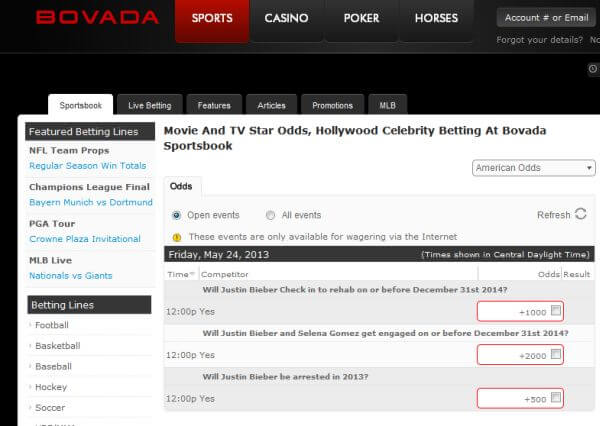
Task: Focus the Account # or Email field
Action: point(546,18)
